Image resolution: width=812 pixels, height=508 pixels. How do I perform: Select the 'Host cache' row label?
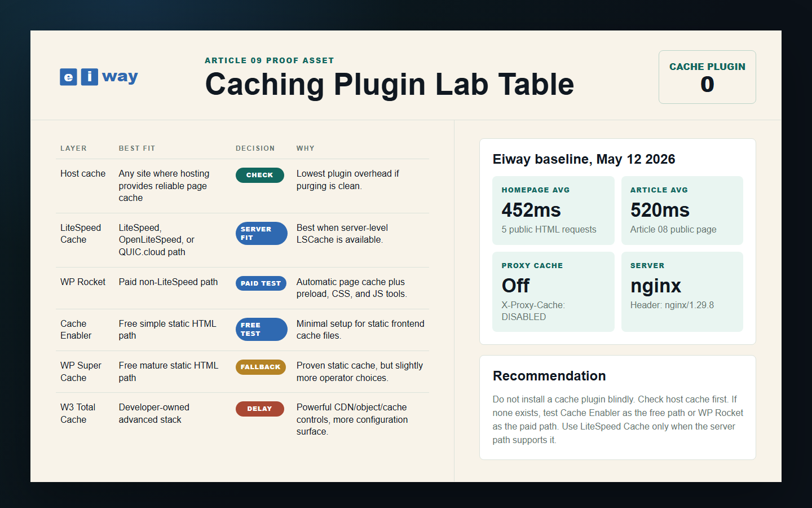[x=83, y=174]
